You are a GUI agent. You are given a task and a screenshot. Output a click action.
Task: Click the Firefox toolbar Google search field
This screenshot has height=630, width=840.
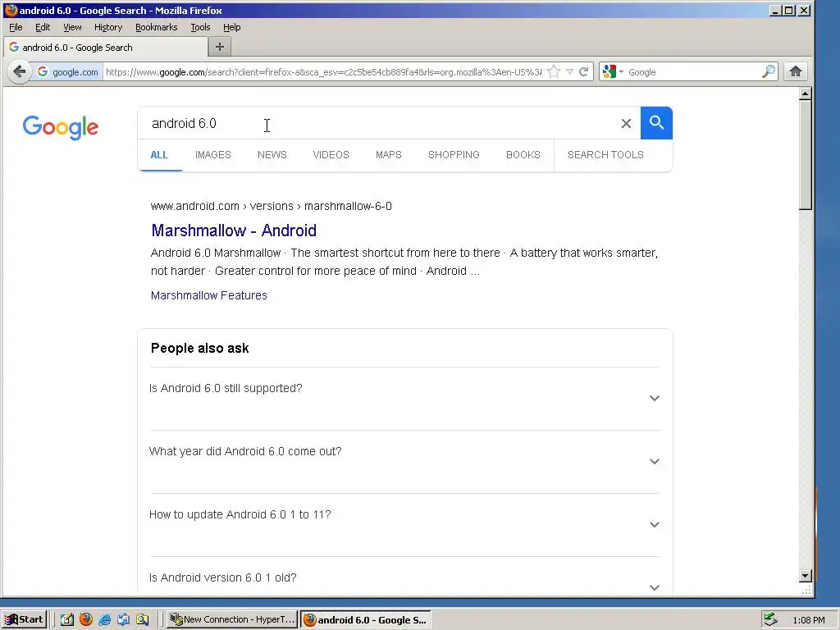point(693,72)
